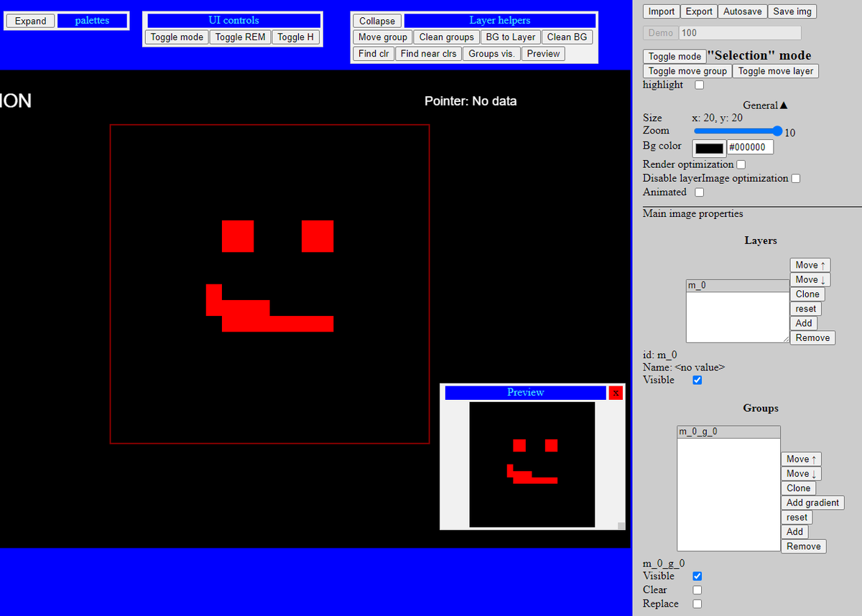
Task: Check the Clear checkbox
Action: pos(697,590)
